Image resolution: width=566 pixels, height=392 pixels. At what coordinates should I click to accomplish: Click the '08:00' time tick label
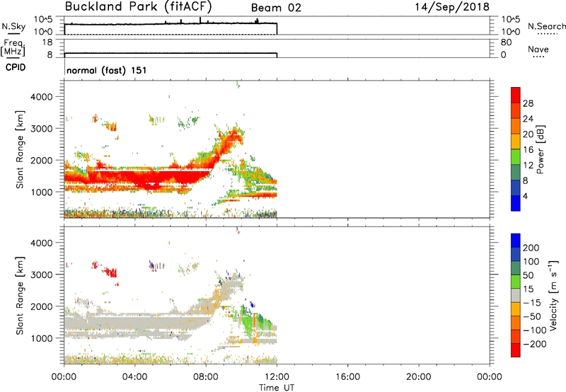pos(206,377)
